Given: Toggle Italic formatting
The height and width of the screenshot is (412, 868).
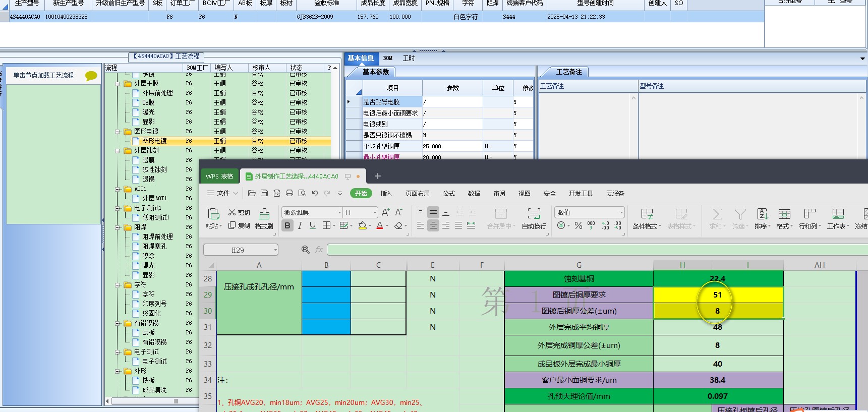Looking at the screenshot, I should click(300, 225).
